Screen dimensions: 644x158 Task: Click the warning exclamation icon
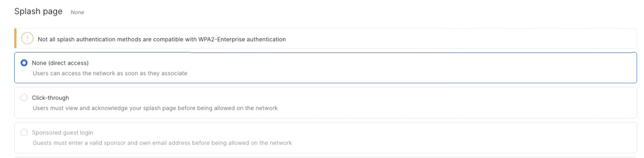[x=27, y=39]
